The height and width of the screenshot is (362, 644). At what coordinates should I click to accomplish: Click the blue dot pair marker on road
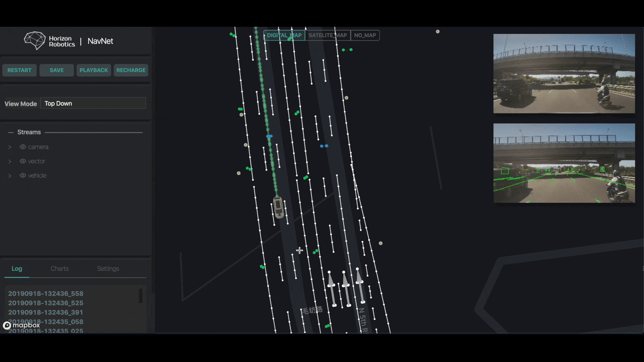[x=324, y=146]
